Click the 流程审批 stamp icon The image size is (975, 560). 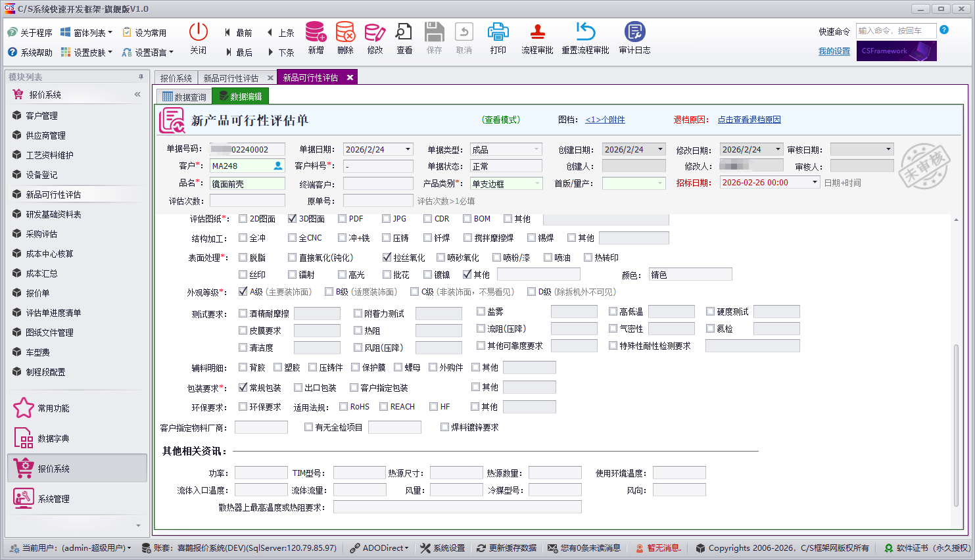(537, 32)
